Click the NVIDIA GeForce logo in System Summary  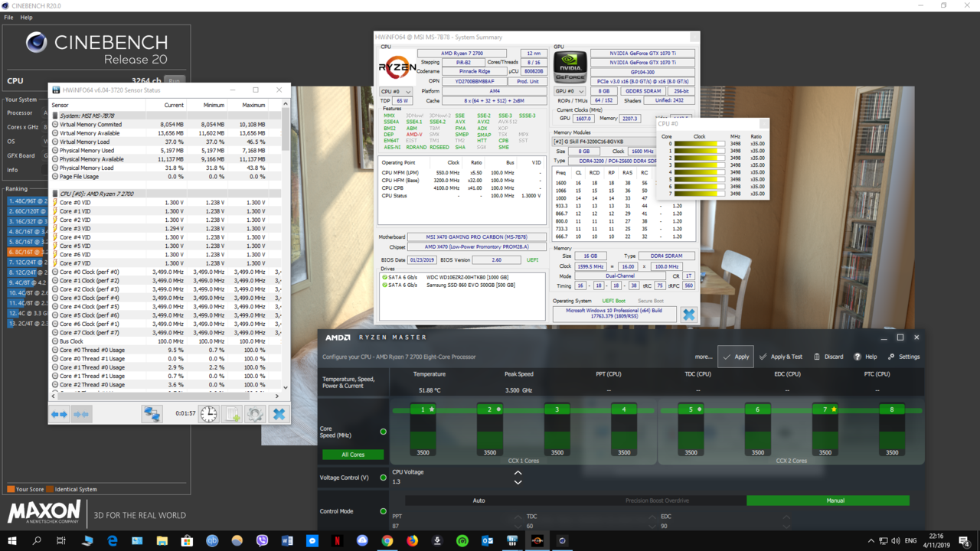tap(570, 68)
